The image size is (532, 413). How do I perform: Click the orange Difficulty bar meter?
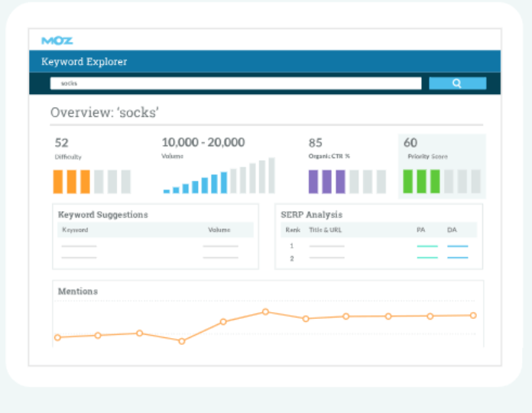92,181
